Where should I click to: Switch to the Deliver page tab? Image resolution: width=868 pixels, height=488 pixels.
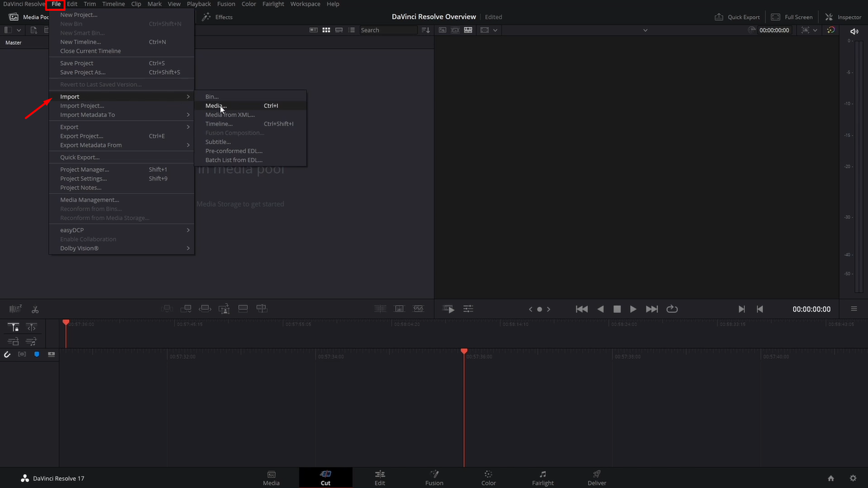click(597, 478)
